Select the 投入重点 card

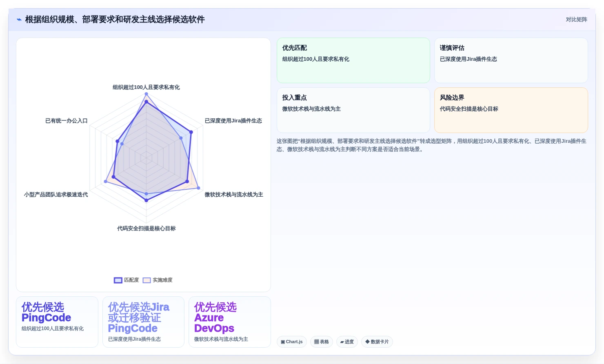(x=353, y=110)
